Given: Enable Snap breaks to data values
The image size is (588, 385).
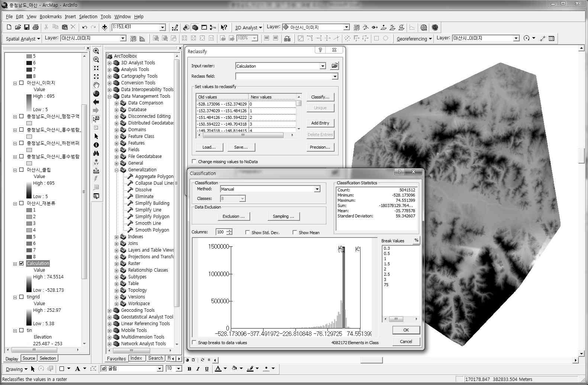Looking at the screenshot, I should pos(194,342).
